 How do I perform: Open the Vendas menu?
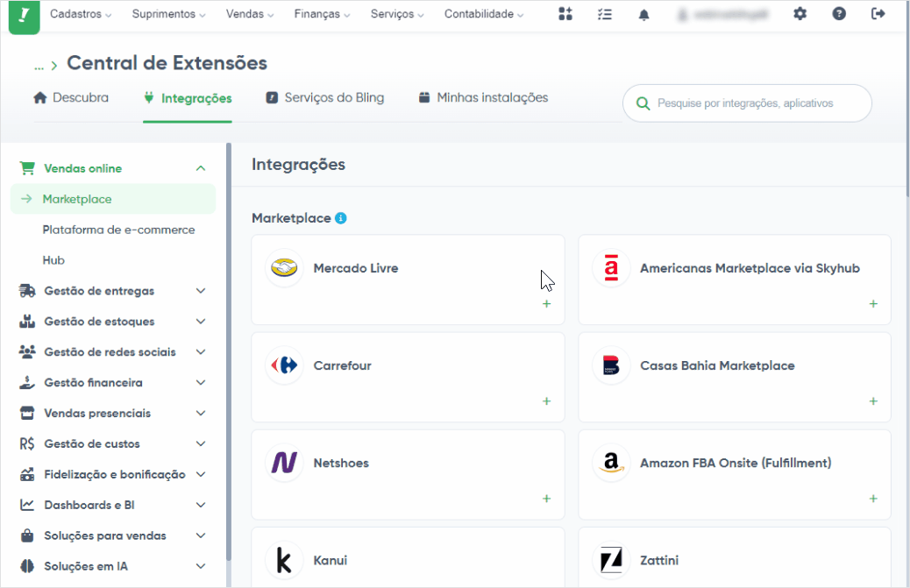250,14
